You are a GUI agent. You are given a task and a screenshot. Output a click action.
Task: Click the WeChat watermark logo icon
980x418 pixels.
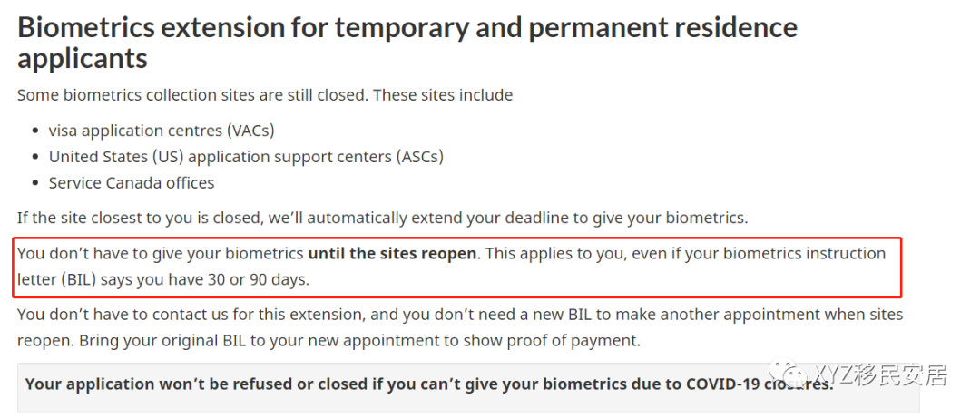point(790,373)
